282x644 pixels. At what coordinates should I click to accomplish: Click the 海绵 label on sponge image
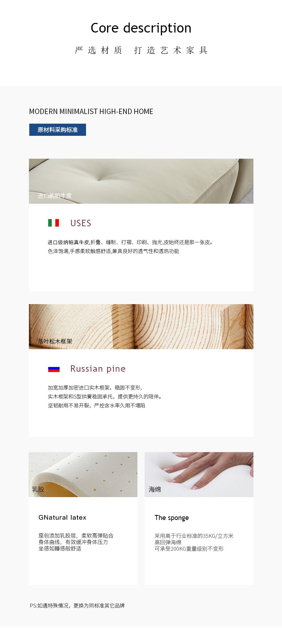[x=155, y=489]
